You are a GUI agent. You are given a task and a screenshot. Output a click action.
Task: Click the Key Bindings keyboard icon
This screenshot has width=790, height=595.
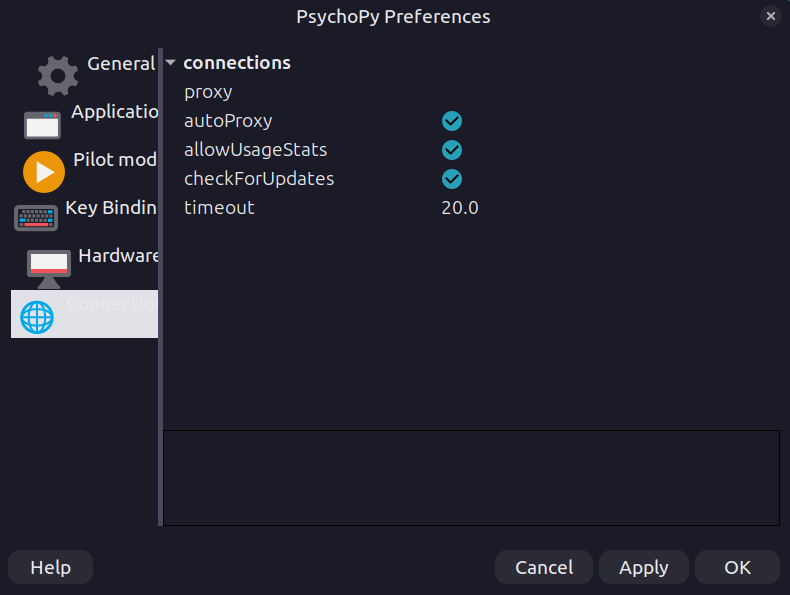click(x=36, y=218)
